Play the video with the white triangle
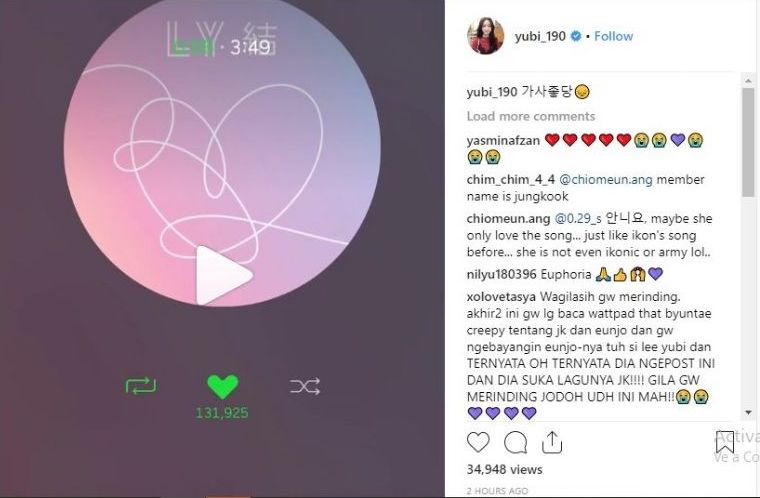The height and width of the screenshot is (498, 760). (223, 275)
